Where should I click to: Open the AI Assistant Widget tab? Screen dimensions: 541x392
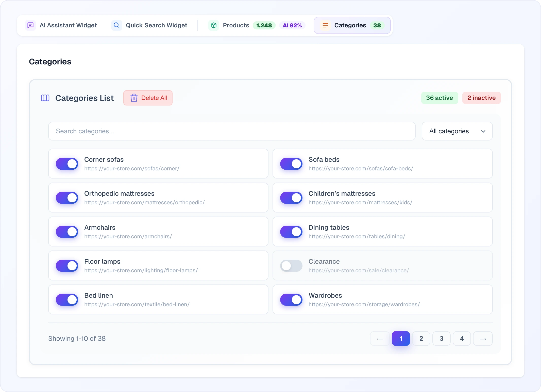[61, 25]
